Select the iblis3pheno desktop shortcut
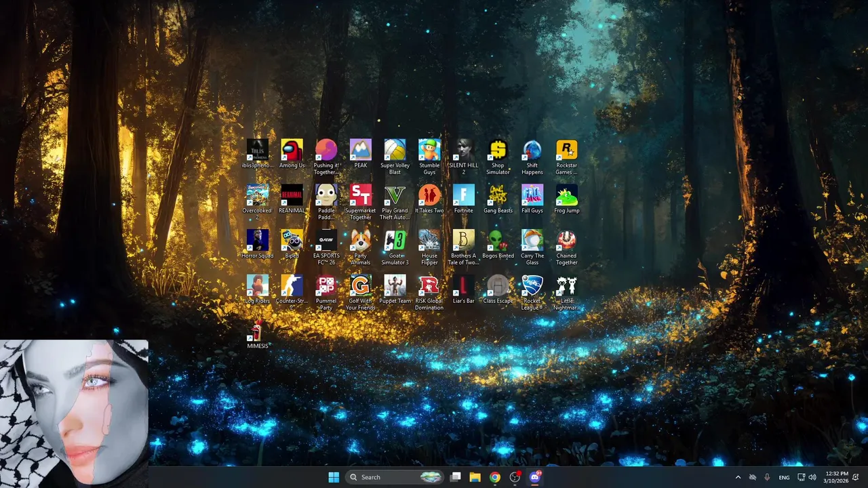 coord(258,154)
